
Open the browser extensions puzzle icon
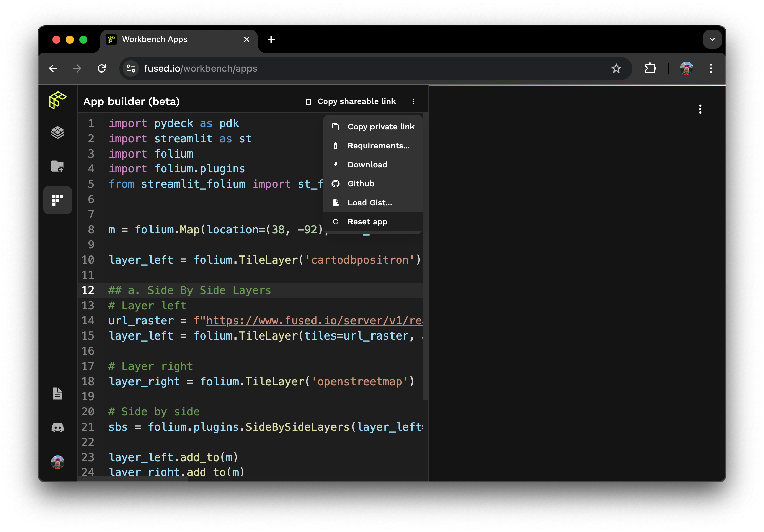click(x=650, y=68)
